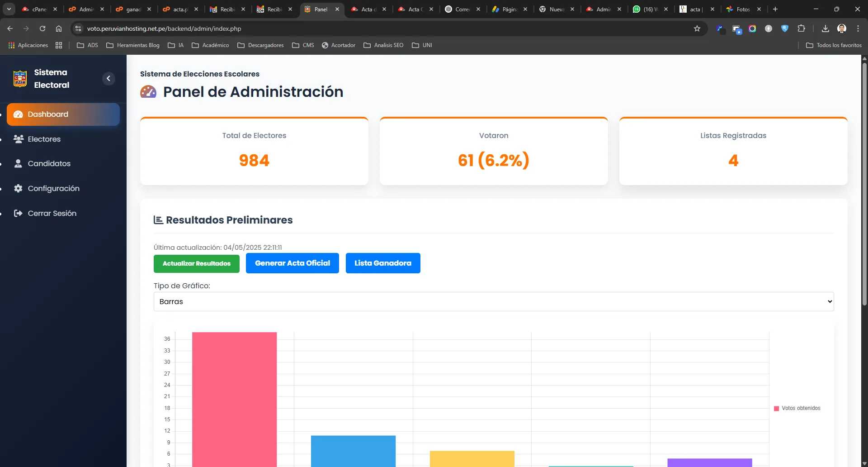868x467 pixels.
Task: Open the UNI bookmarks folder
Action: click(422, 45)
